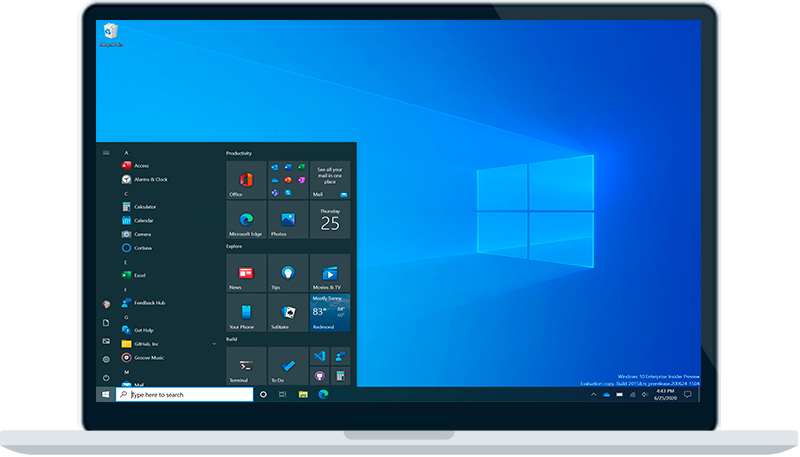
Task: Open the purple GitHub Desktop small tile
Action: 320,376
